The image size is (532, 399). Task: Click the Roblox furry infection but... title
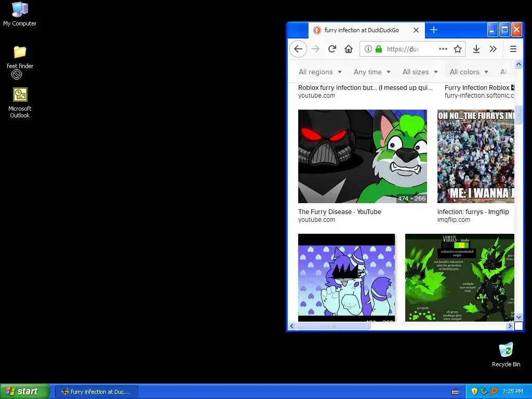(x=365, y=87)
